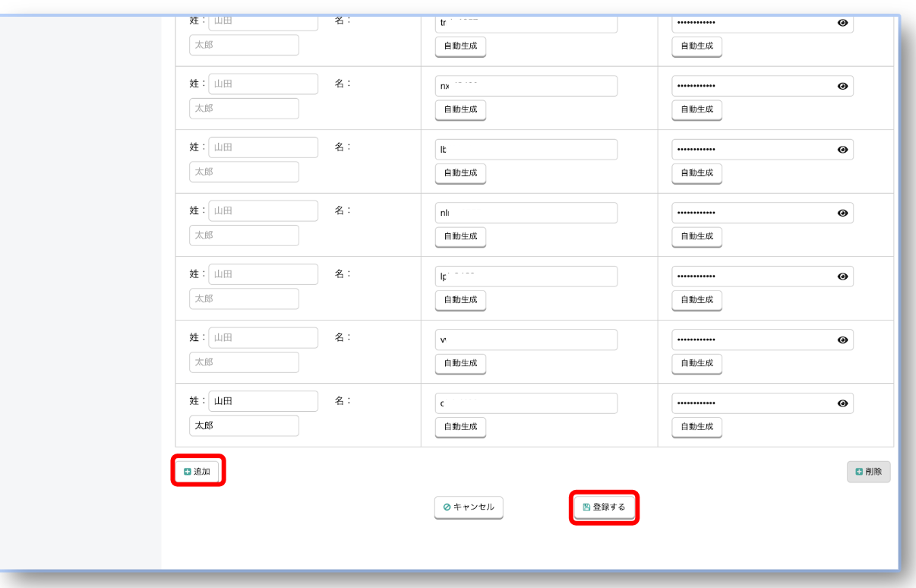This screenshot has width=916, height=588.
Task: Save with the 登録する button
Action: pyautogui.click(x=604, y=507)
